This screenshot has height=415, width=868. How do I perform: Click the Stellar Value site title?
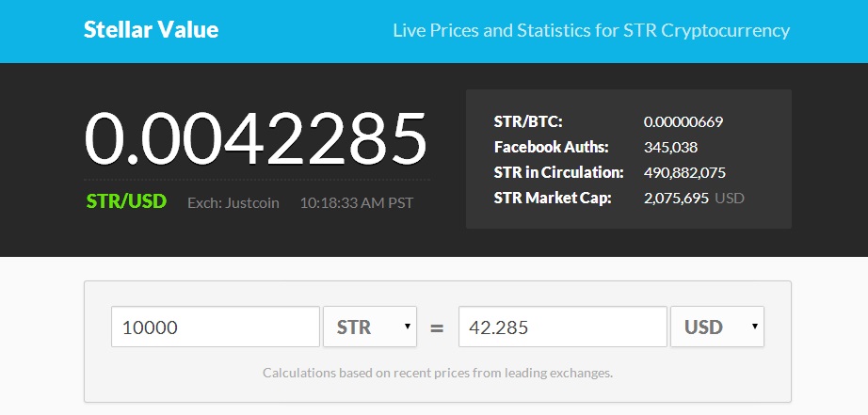point(151,30)
